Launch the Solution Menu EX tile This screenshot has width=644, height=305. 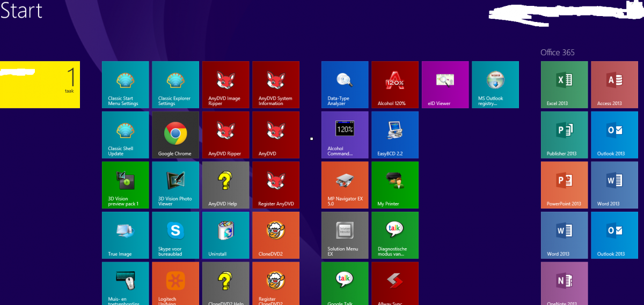[345, 235]
